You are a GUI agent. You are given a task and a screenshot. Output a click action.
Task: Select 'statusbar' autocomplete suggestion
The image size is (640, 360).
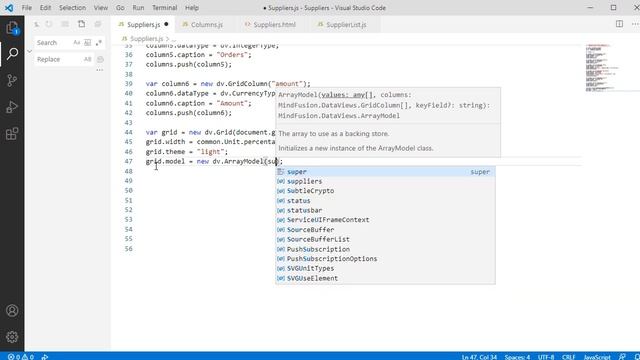[385, 210]
